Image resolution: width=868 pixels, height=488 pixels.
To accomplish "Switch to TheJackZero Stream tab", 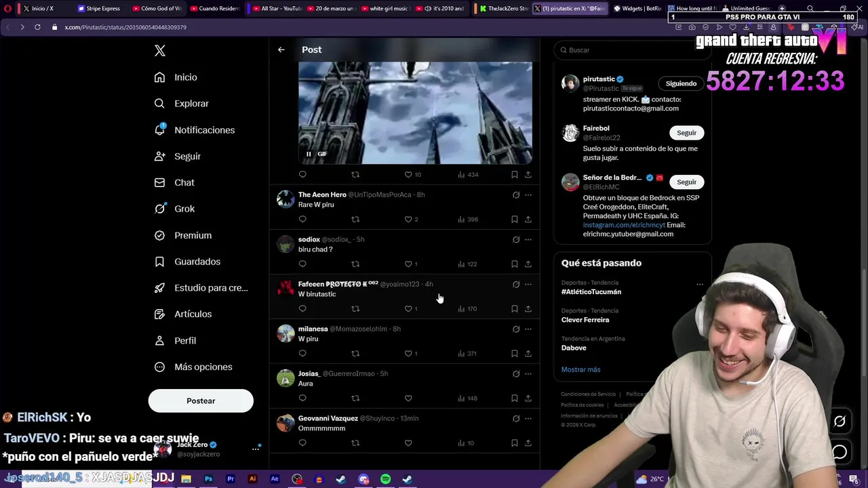I will click(x=504, y=9).
